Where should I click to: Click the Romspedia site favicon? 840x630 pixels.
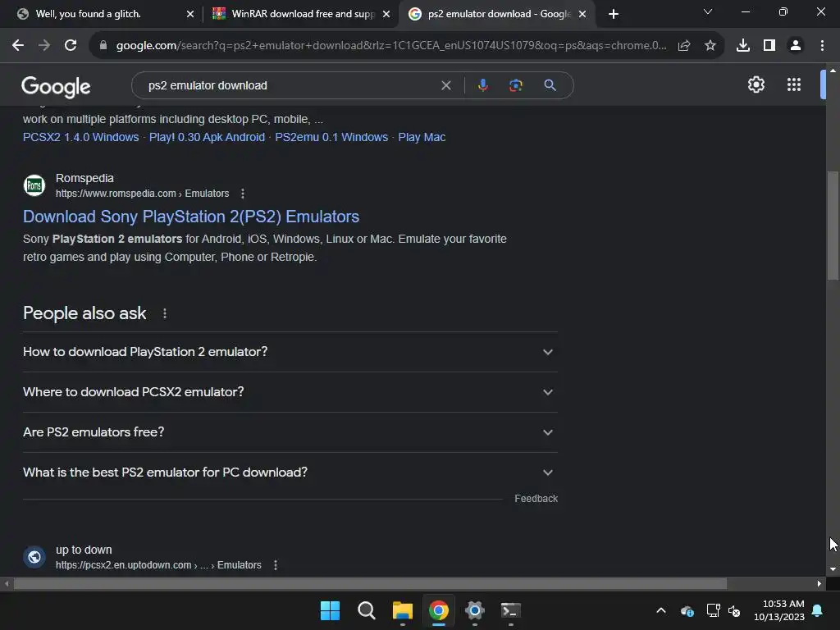pos(34,185)
